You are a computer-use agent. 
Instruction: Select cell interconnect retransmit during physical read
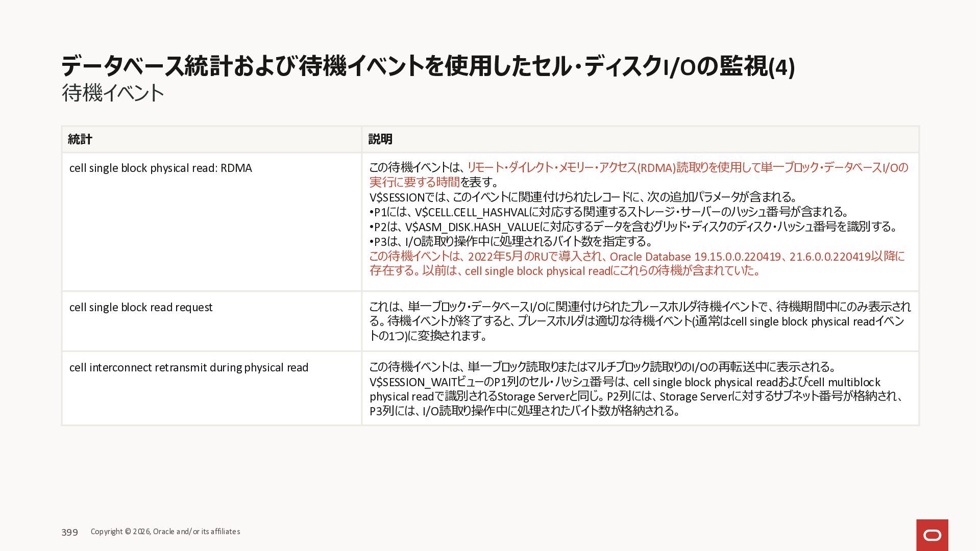coord(189,368)
